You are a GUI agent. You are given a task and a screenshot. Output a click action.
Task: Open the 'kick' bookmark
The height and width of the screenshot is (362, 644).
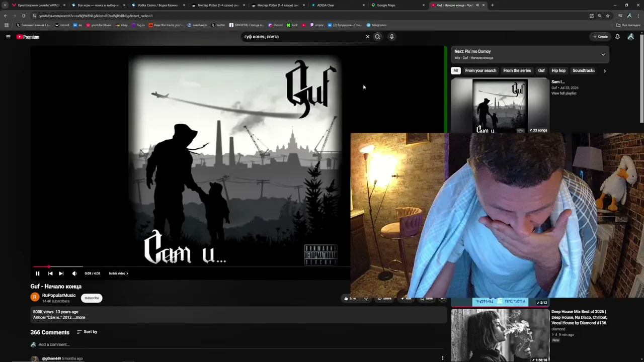[x=292, y=25]
